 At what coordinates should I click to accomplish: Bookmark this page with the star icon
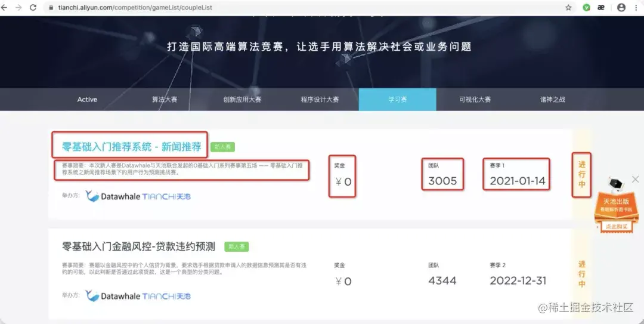(568, 7)
